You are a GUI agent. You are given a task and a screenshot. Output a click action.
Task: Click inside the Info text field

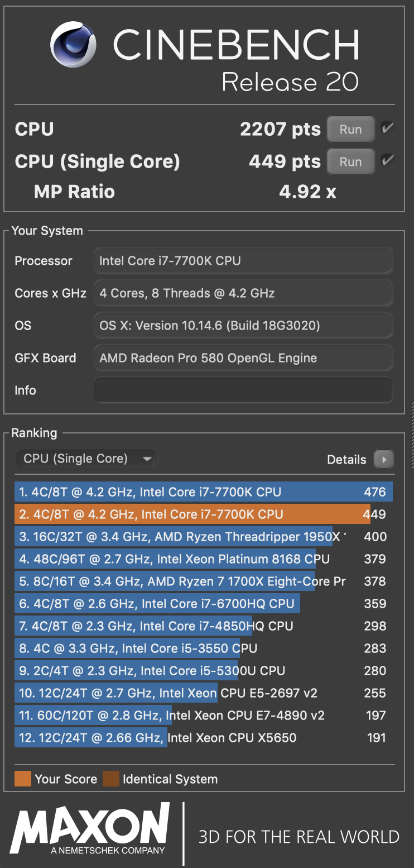coord(243,390)
